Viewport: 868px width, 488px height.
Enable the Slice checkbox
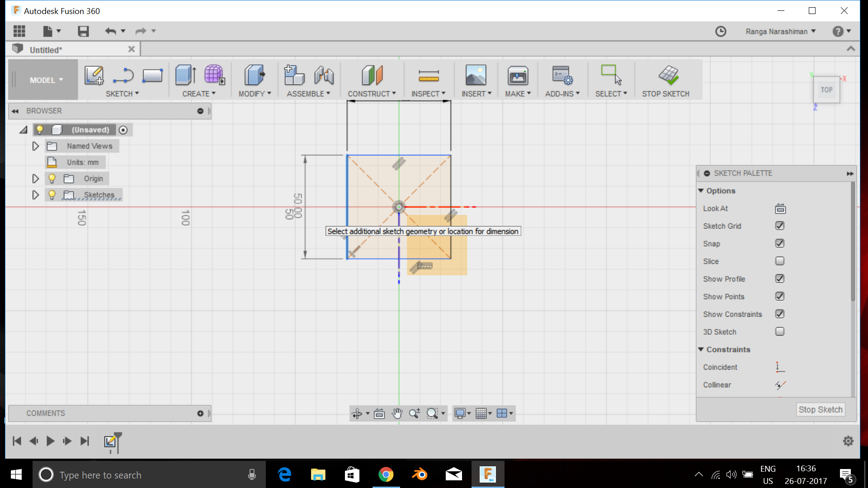pos(780,261)
